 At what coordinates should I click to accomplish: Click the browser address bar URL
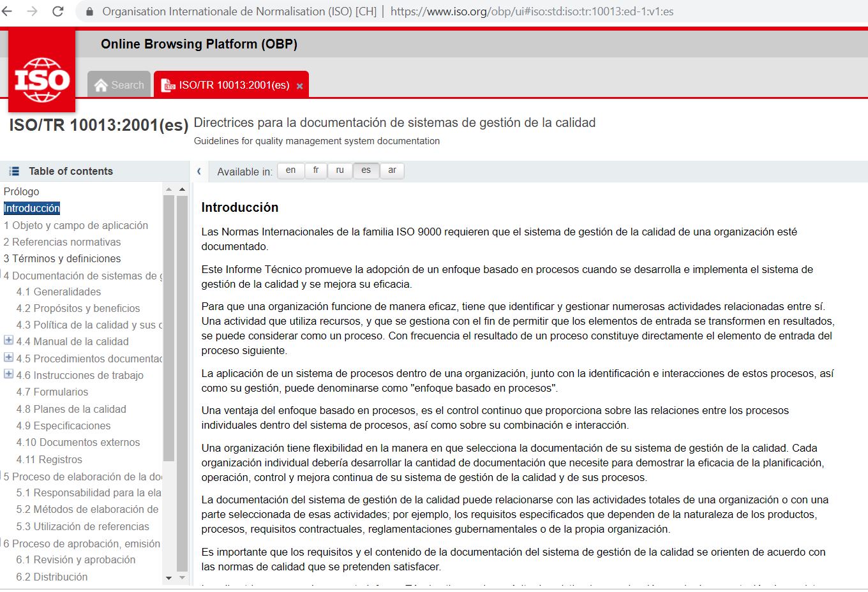coord(532,11)
